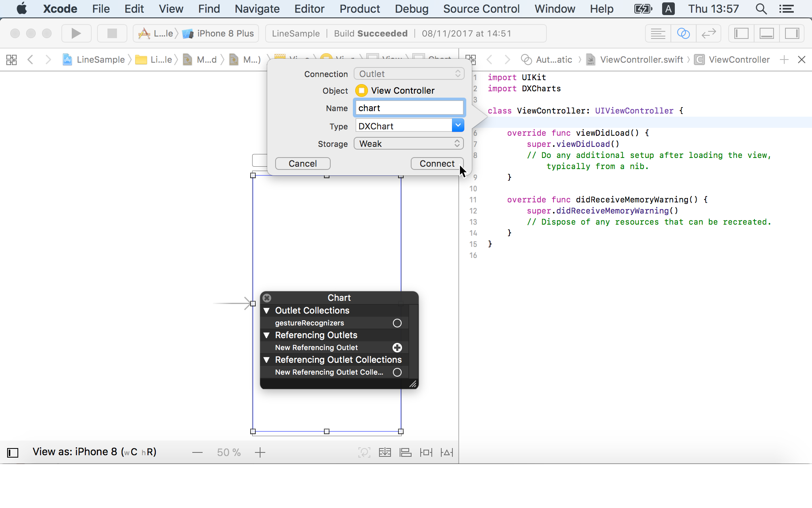Show the Version editor

pos(709,33)
